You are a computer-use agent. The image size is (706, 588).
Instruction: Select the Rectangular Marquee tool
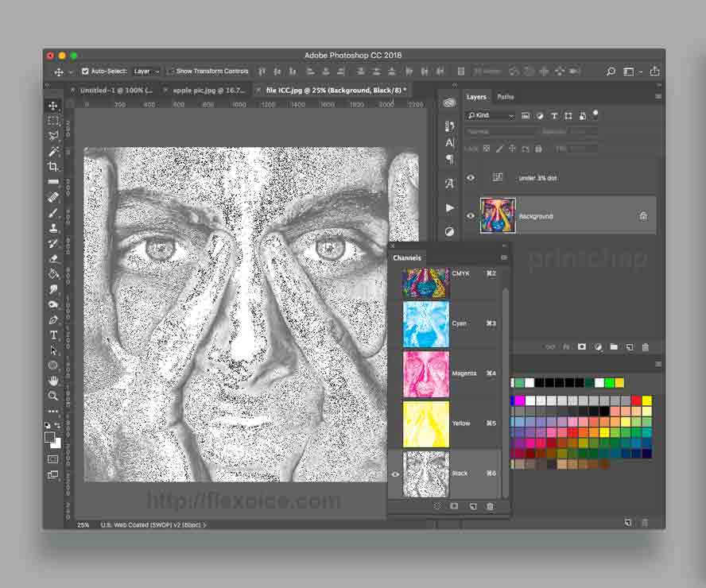click(x=53, y=121)
